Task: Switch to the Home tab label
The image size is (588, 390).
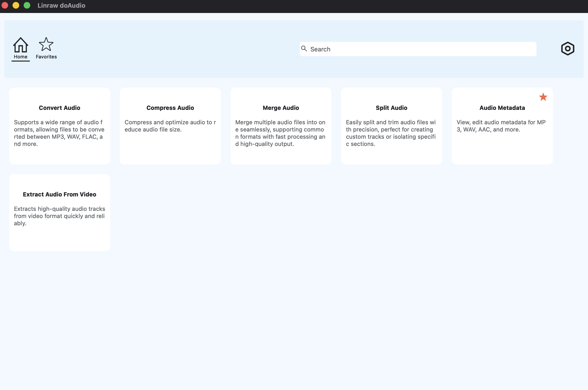Action: (20, 57)
